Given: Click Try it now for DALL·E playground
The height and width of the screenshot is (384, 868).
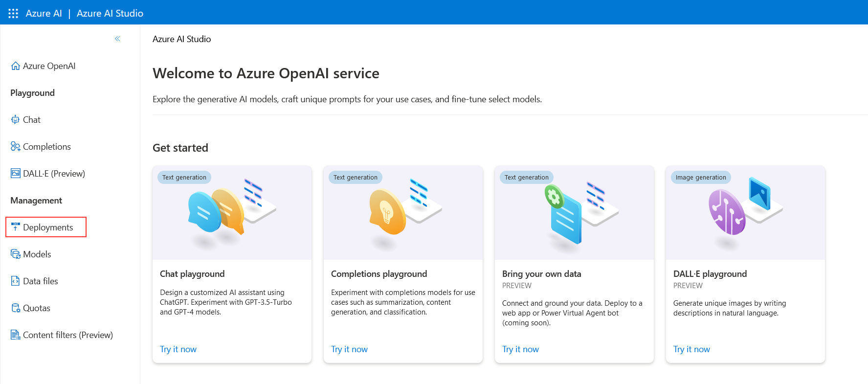Looking at the screenshot, I should coord(691,349).
